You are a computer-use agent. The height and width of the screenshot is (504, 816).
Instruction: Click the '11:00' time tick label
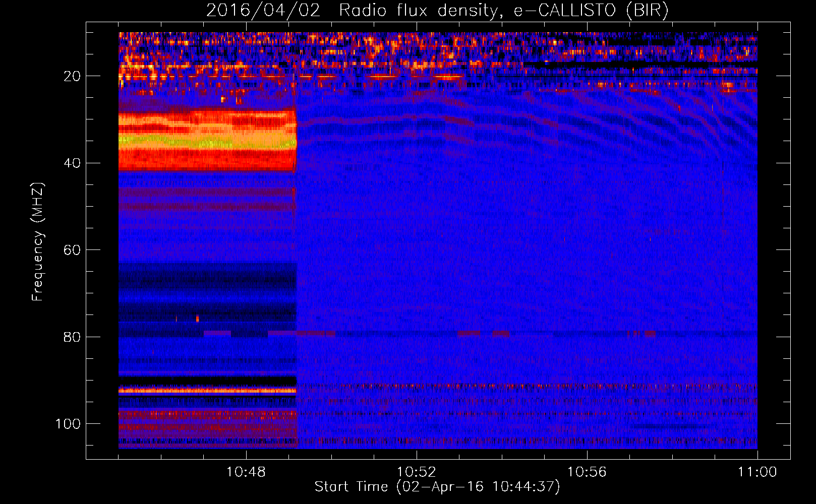(x=757, y=472)
